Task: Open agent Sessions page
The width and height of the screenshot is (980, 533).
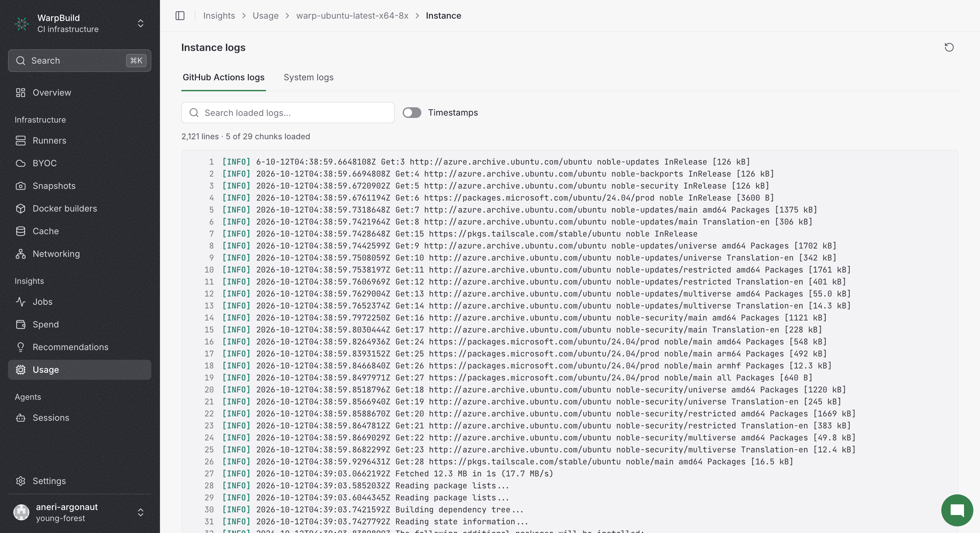Action: (80, 417)
